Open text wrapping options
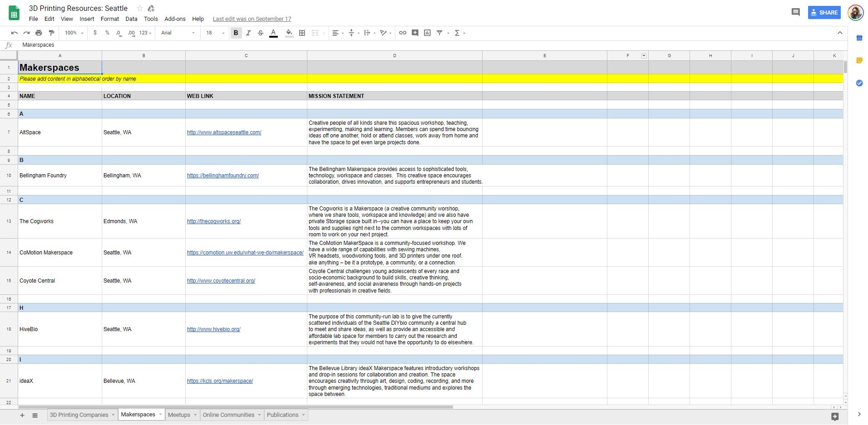Screen dimensions: 868x425 [x=370, y=33]
